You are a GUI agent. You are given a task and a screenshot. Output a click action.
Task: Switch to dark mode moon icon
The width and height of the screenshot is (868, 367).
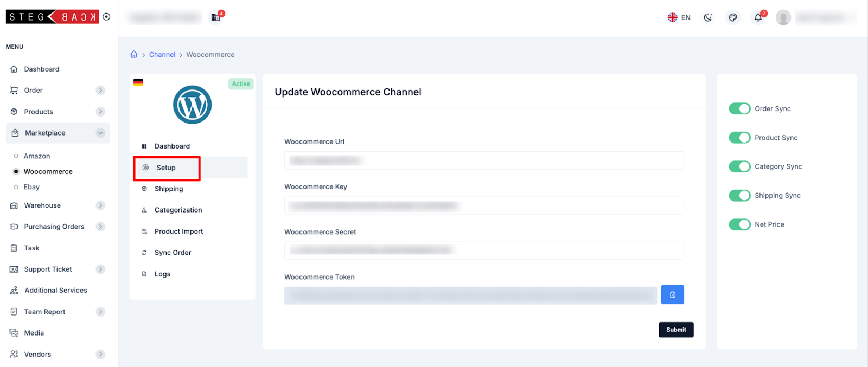point(708,17)
